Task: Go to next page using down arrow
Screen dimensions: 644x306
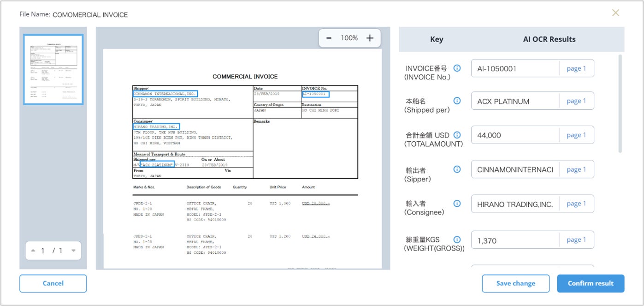Action: click(x=74, y=251)
